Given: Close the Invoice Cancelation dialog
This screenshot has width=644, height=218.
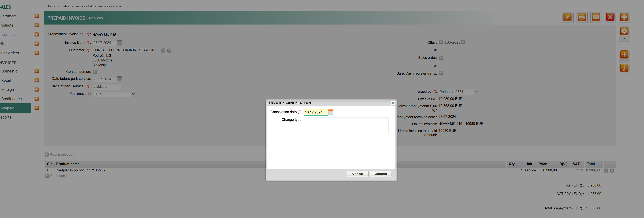Looking at the screenshot, I should [x=393, y=103].
